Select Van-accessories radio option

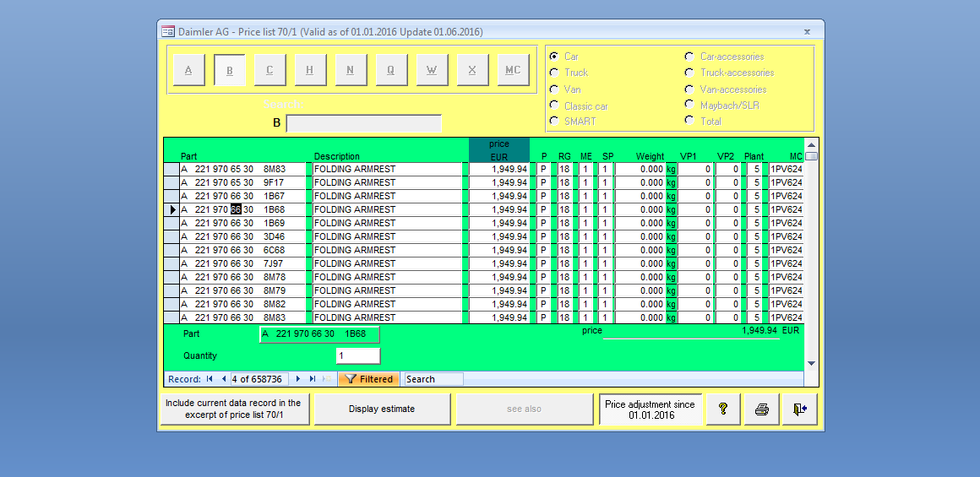[689, 89]
